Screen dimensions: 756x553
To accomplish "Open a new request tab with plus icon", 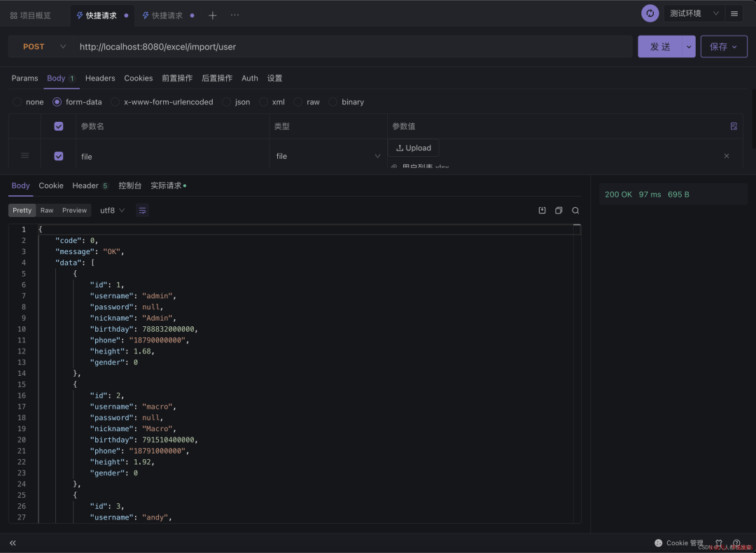I will [x=212, y=14].
